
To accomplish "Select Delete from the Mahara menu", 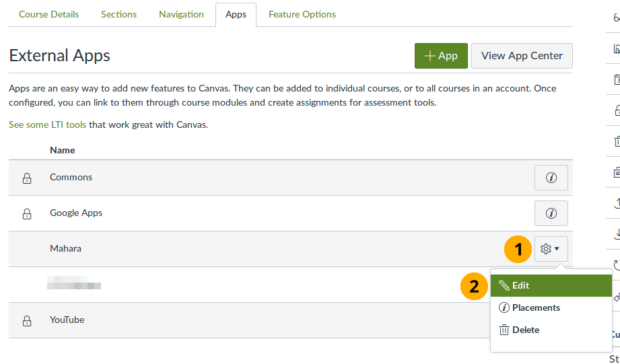I will (x=526, y=330).
